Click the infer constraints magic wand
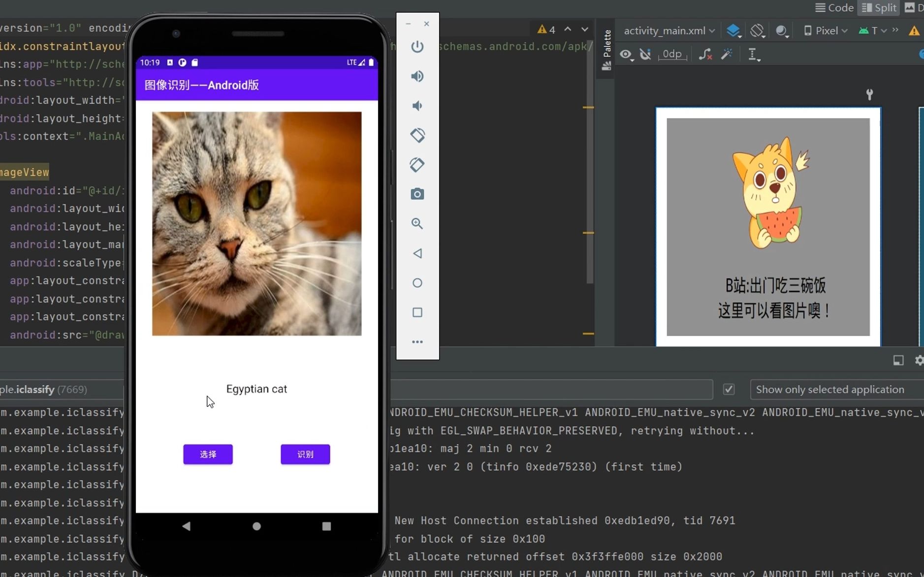This screenshot has height=577, width=924. (727, 54)
